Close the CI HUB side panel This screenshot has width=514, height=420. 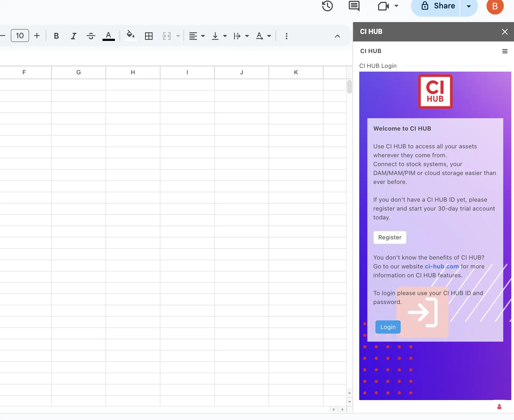pos(505,32)
